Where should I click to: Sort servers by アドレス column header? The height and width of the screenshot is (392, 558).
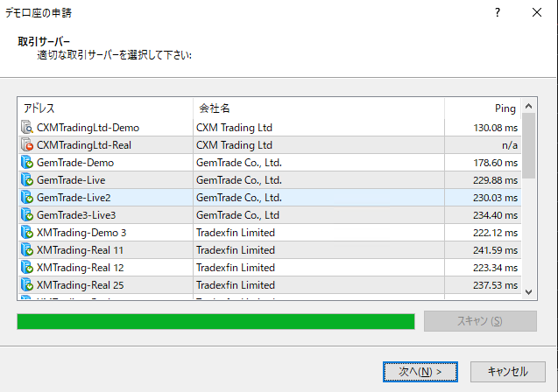[105, 108]
